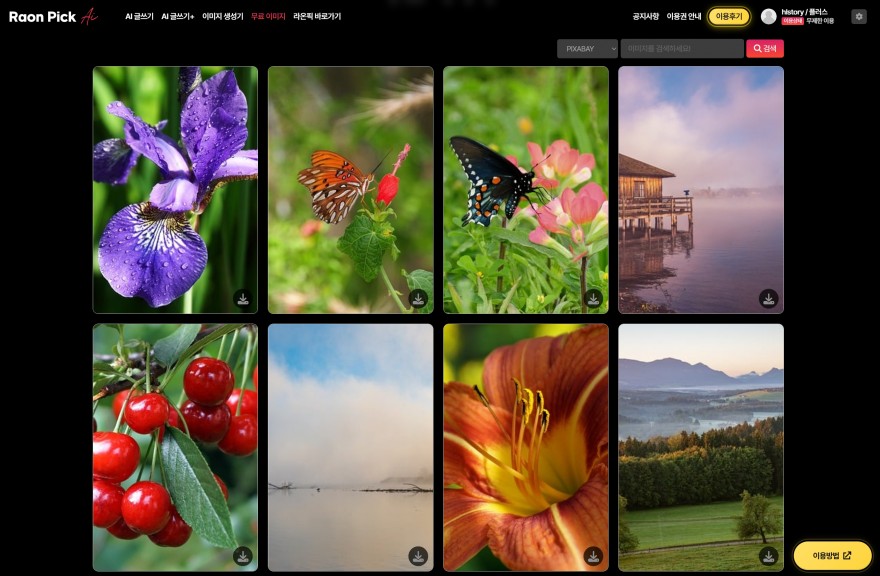Download the foggy lake image
The image size is (880, 576).
pos(418,555)
